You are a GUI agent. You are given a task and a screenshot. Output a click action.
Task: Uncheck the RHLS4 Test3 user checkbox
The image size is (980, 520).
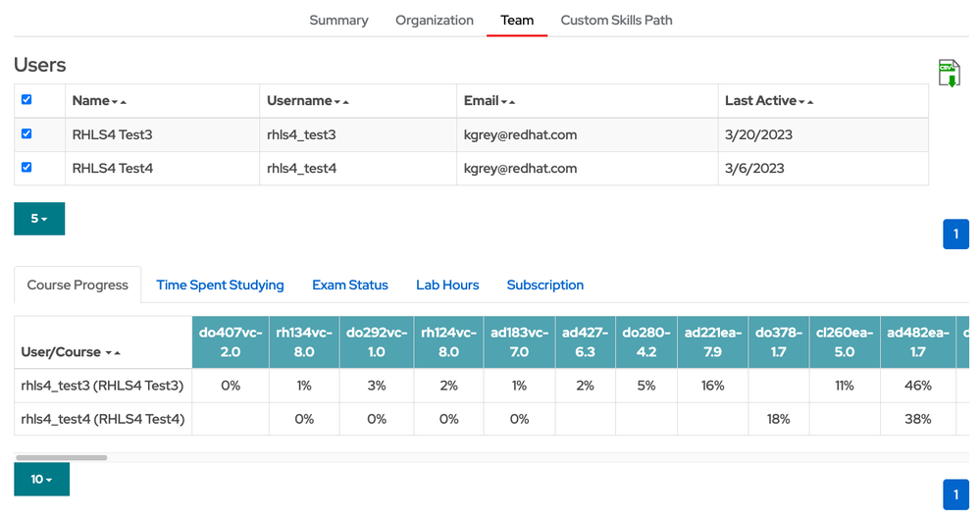[x=26, y=134]
